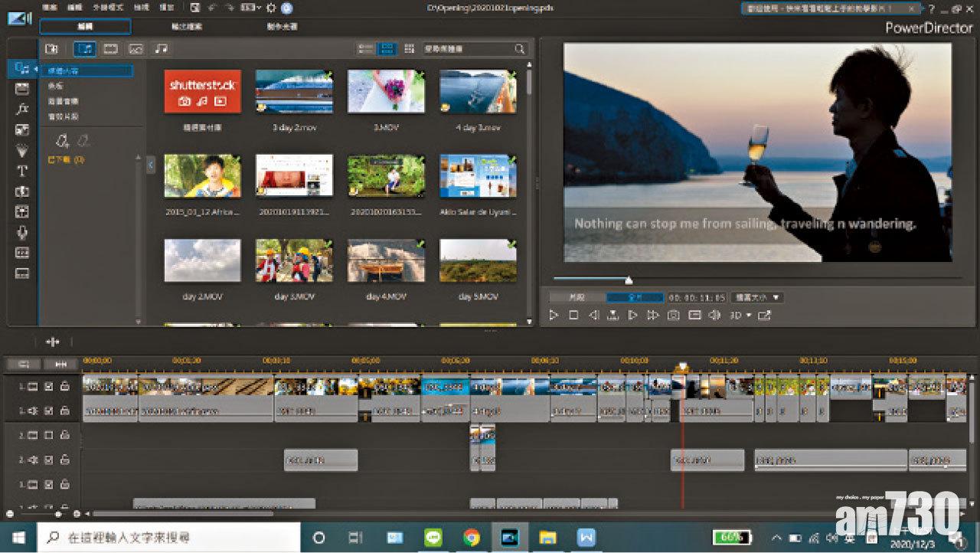Open the Effect Room fx icon

click(22, 109)
